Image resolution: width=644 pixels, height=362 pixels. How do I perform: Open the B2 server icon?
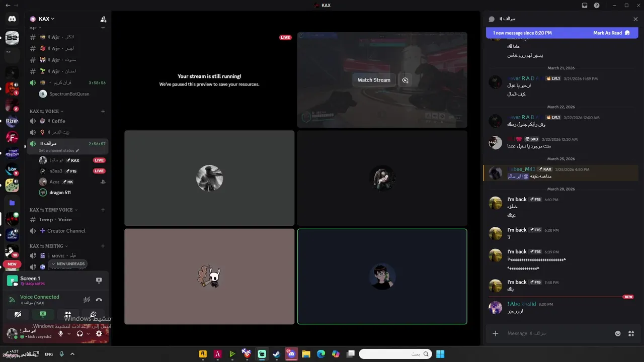[x=12, y=38]
